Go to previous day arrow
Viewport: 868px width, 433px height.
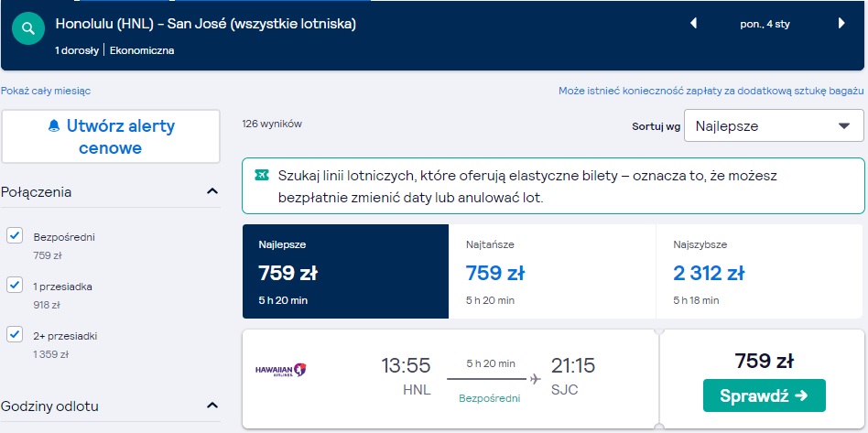693,23
